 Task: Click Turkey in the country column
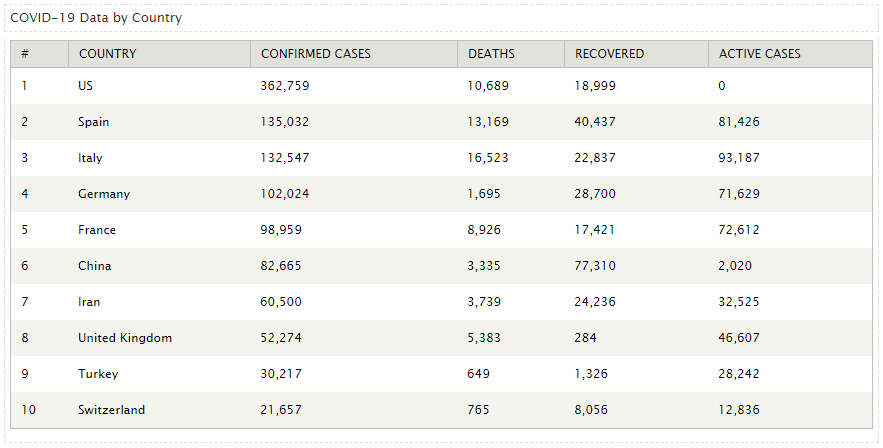98,374
